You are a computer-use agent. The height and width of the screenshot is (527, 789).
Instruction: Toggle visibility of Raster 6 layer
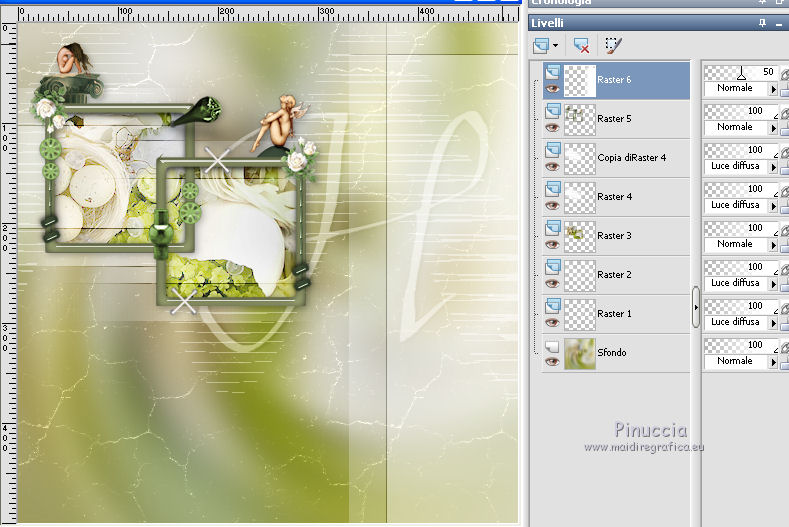click(x=553, y=89)
